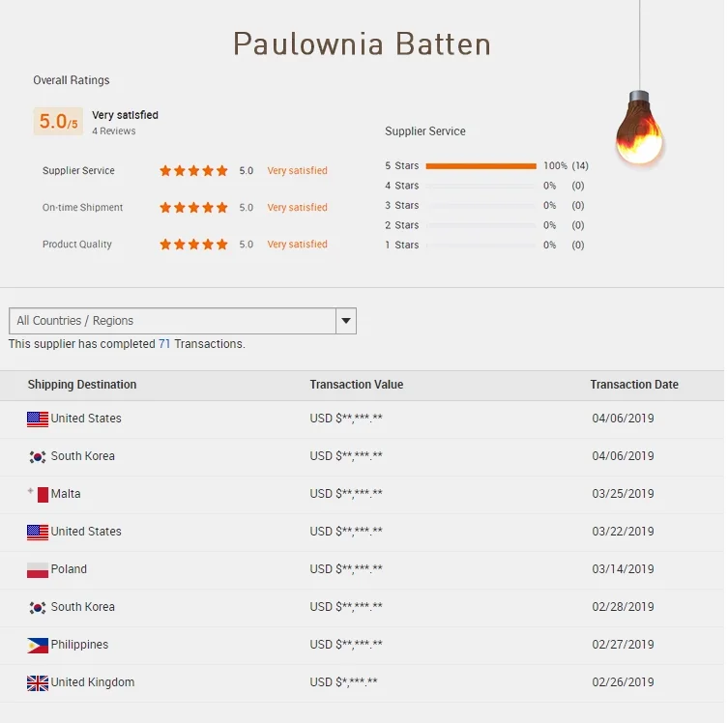Open the All Countries / Regions dropdown
The width and height of the screenshot is (728, 723).
coord(172,321)
